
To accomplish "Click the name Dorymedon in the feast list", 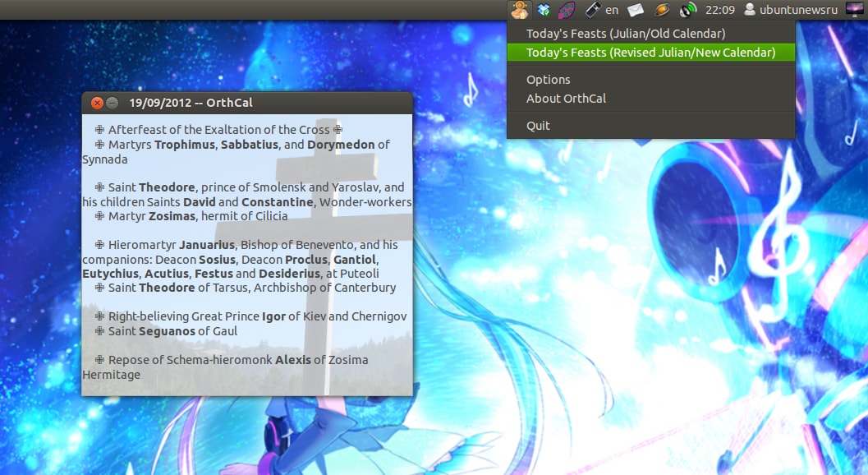I will point(341,145).
